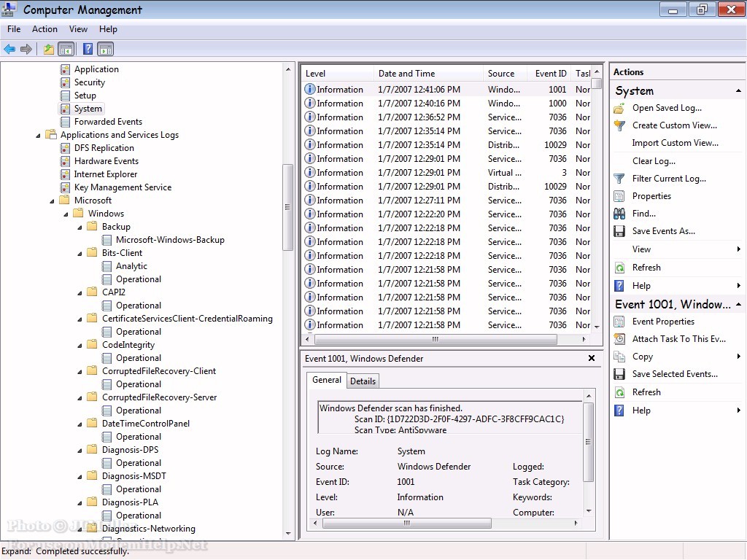Viewport: 747px width, 560px height.
Task: Click the Refresh icon under System actions
Action: 619,268
